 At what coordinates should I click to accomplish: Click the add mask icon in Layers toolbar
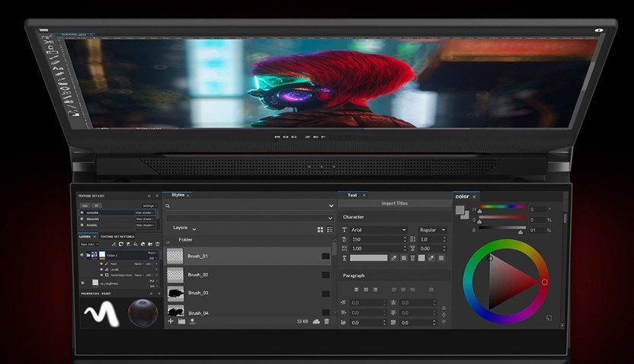tap(121, 244)
